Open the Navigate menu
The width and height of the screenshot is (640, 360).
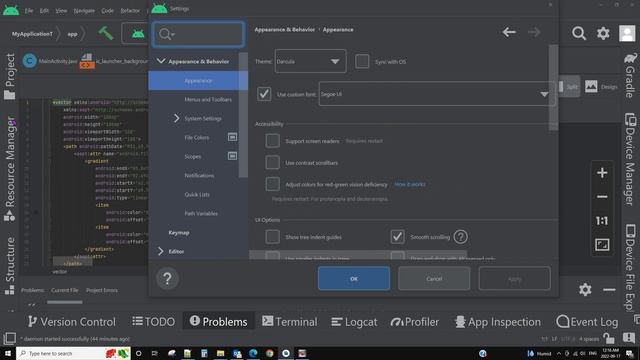click(84, 11)
